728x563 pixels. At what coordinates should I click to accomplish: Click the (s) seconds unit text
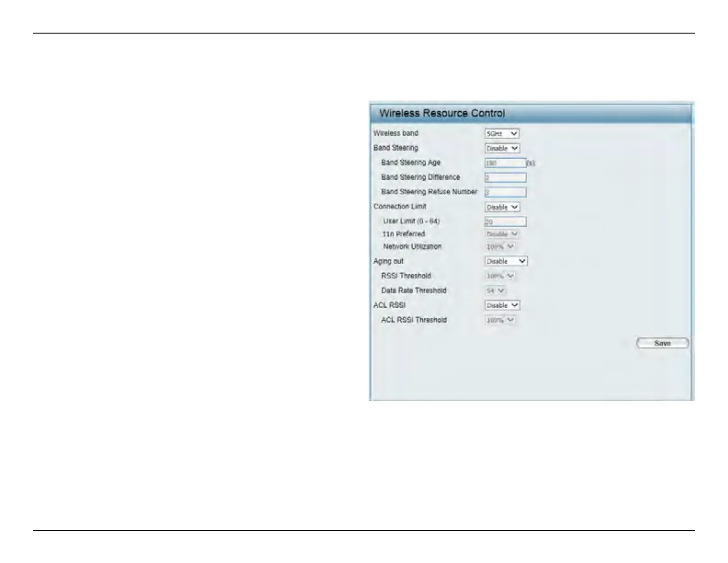[531, 163]
